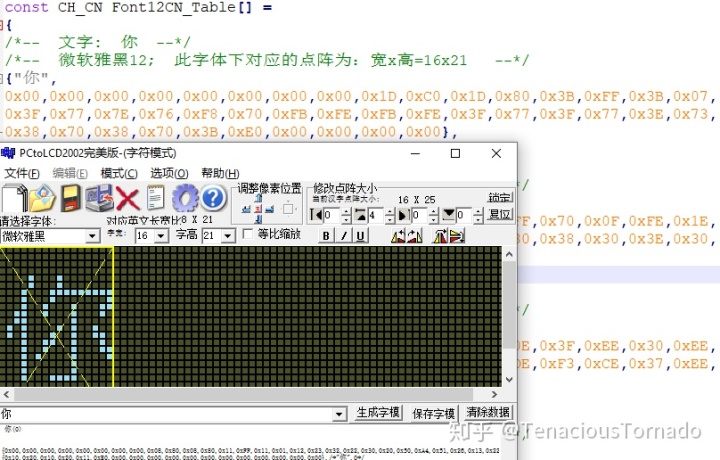The width and height of the screenshot is (720, 460).
Task: Click the center red pixel-position icon
Action: tap(258, 209)
